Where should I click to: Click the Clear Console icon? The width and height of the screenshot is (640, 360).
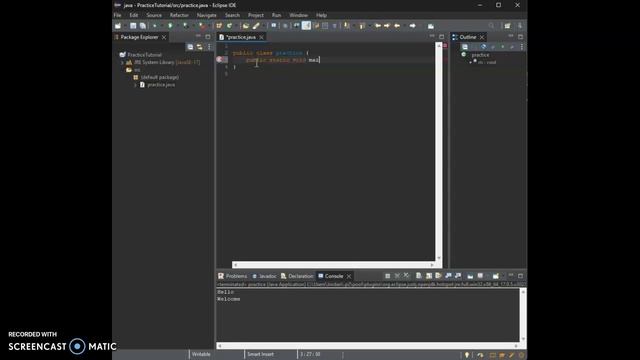419,276
